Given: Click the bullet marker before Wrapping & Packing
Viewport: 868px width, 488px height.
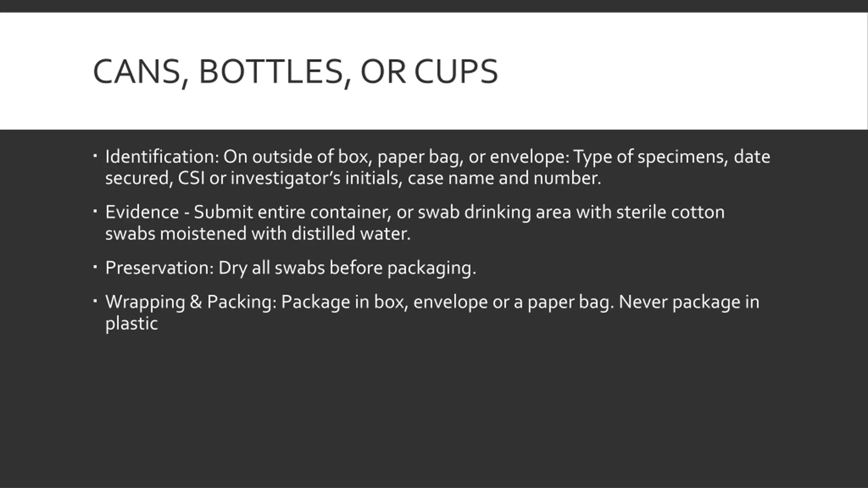Looking at the screenshot, I should (95, 301).
